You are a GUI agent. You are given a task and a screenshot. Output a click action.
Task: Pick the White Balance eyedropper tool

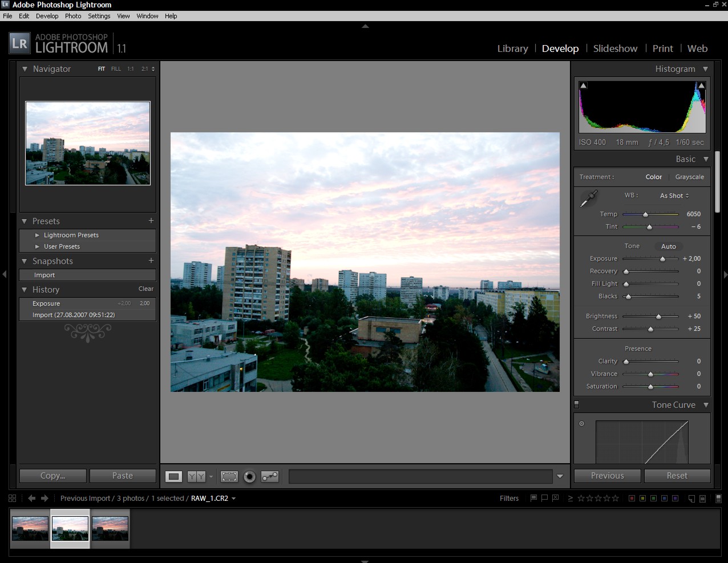pyautogui.click(x=588, y=199)
